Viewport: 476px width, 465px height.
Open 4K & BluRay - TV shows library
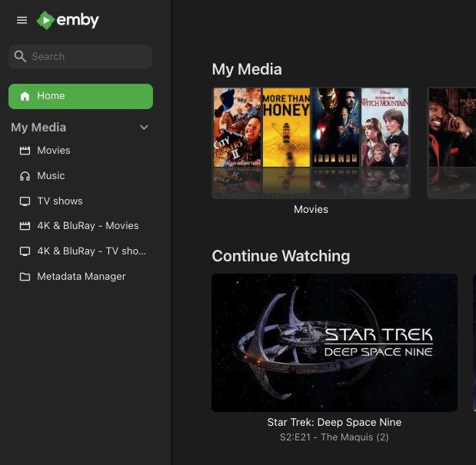81,251
